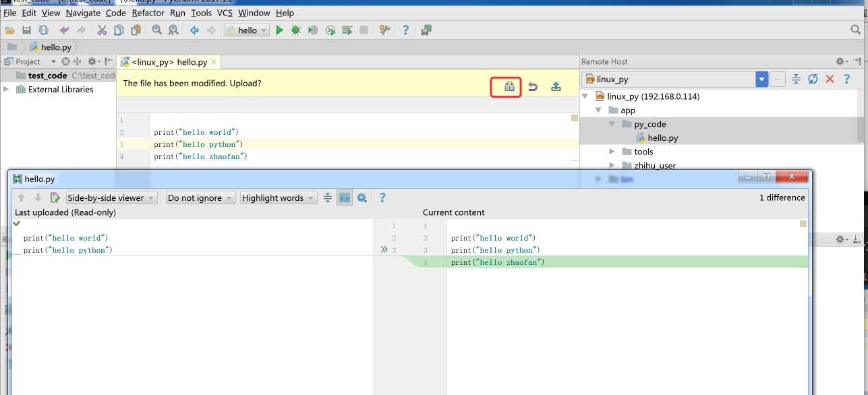Click the Save All disk icon
The height and width of the screenshot is (395, 868).
pos(27,30)
